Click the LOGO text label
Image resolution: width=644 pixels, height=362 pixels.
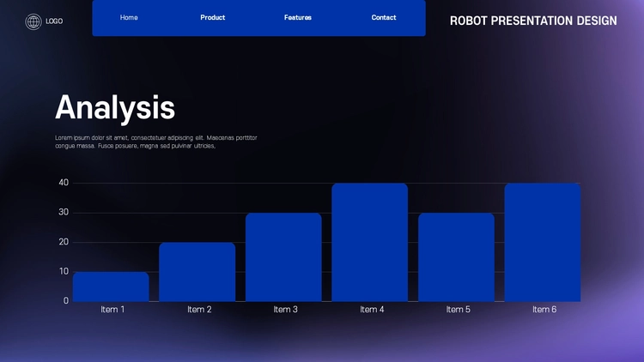[54, 21]
